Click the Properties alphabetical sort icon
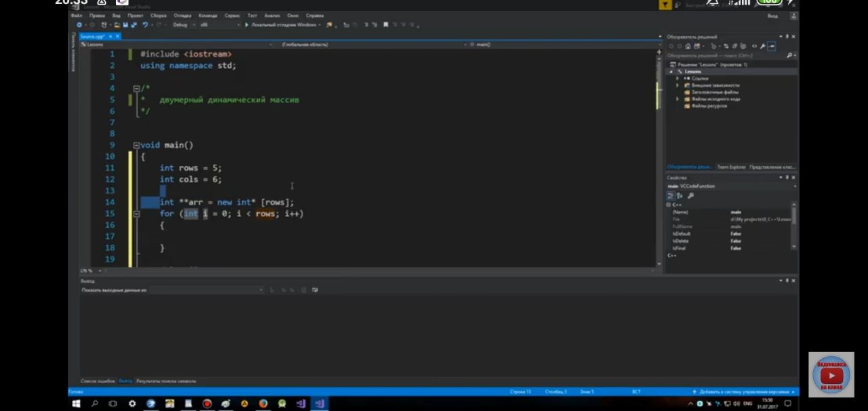 tap(679, 195)
